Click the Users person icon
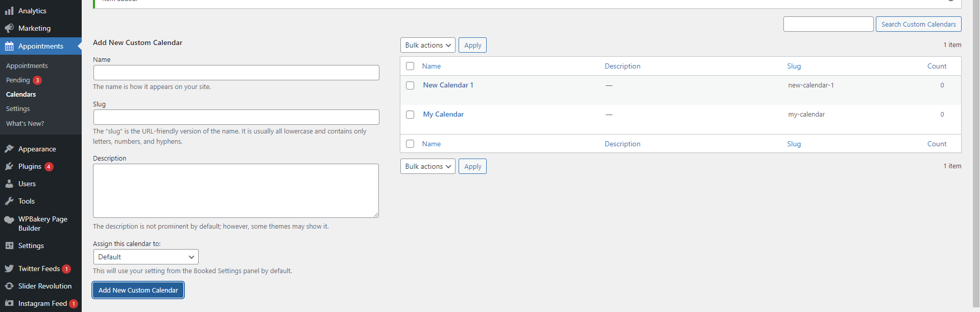Image resolution: width=980 pixels, height=312 pixels. (9, 184)
